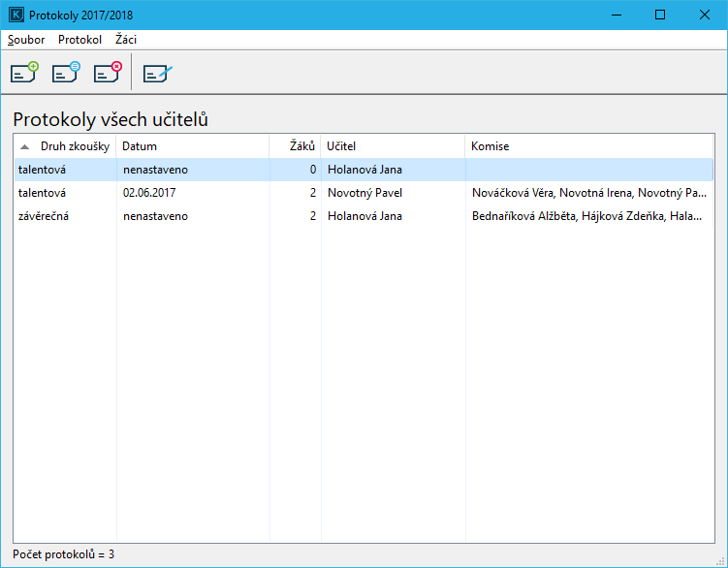This screenshot has width=728, height=568.
Task: Click the Bednaříková Alžběta commission cell
Action: click(x=586, y=216)
